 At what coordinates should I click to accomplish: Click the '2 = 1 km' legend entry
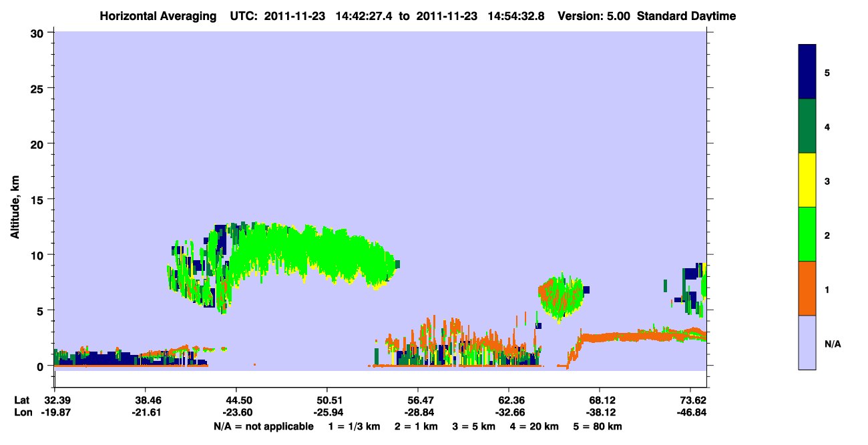coord(417,426)
